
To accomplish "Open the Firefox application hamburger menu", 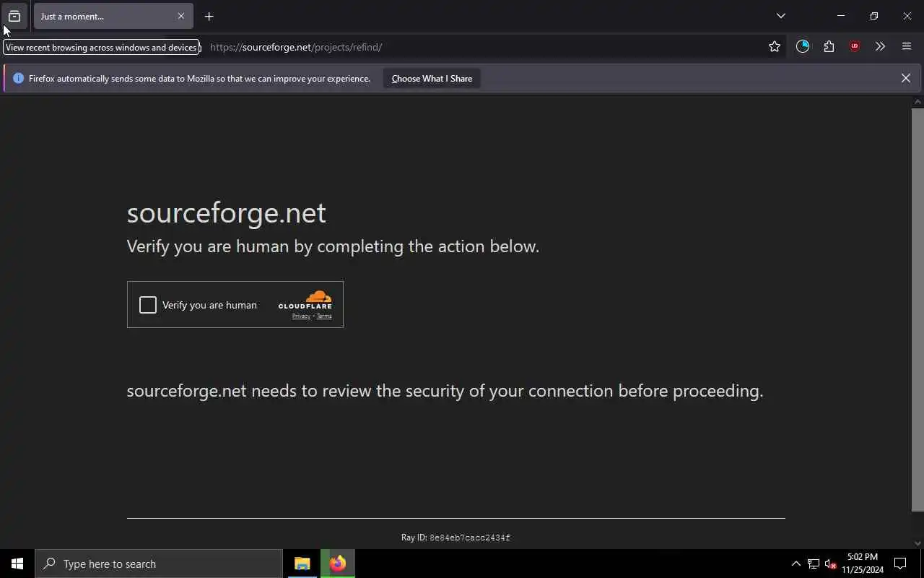I will 907,47.
